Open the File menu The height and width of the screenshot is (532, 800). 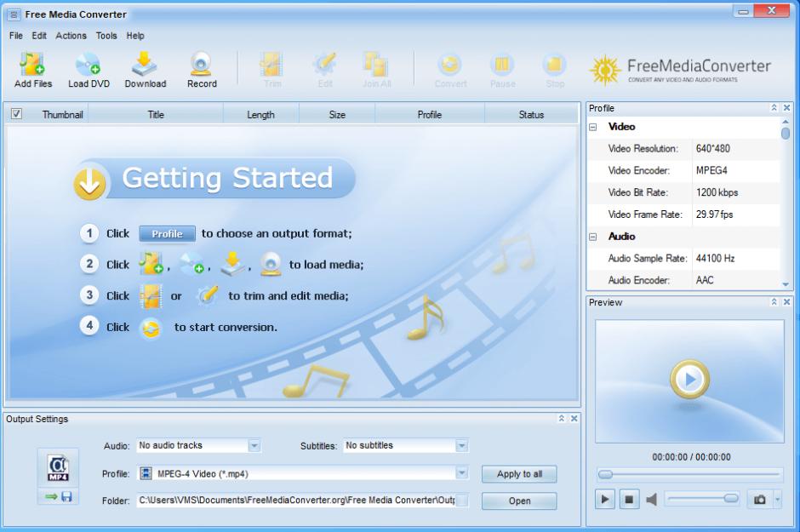[16, 36]
